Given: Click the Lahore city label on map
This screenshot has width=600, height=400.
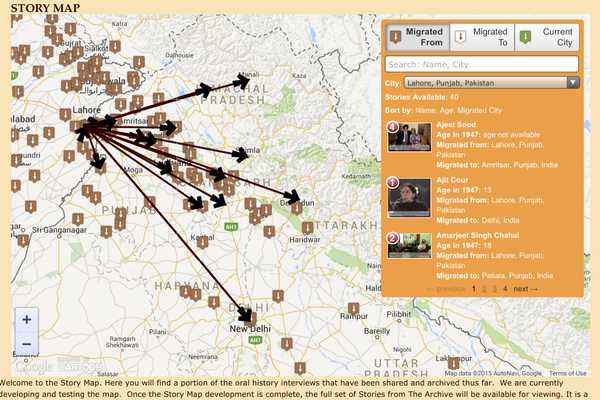Looking at the screenshot, I should point(86,110).
